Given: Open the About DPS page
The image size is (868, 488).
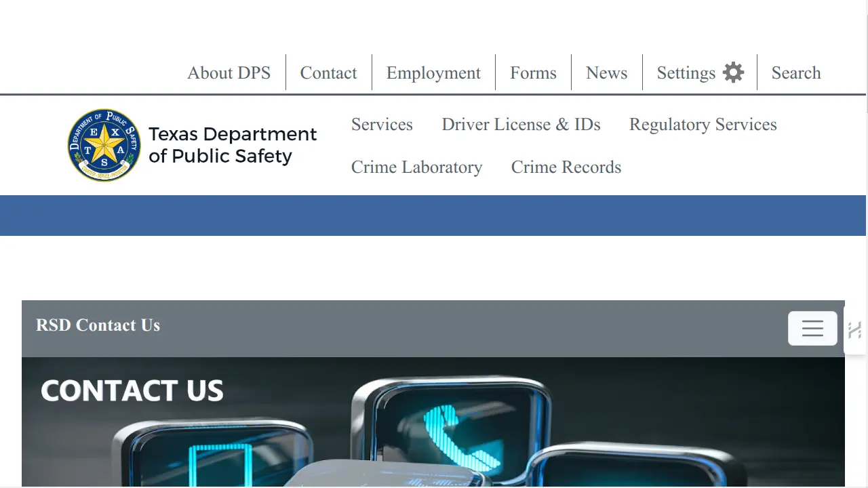Looking at the screenshot, I should point(229,73).
